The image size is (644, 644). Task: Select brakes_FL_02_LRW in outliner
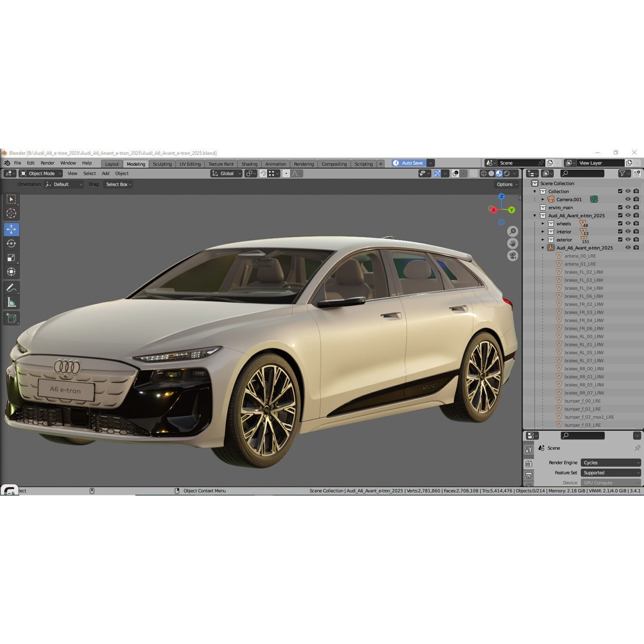(x=583, y=272)
